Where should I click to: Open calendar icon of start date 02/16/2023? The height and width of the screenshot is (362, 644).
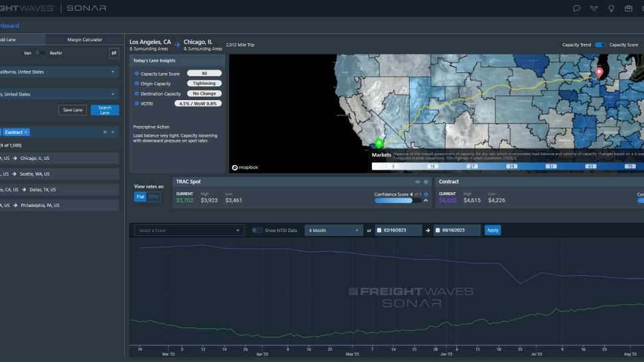click(x=379, y=230)
